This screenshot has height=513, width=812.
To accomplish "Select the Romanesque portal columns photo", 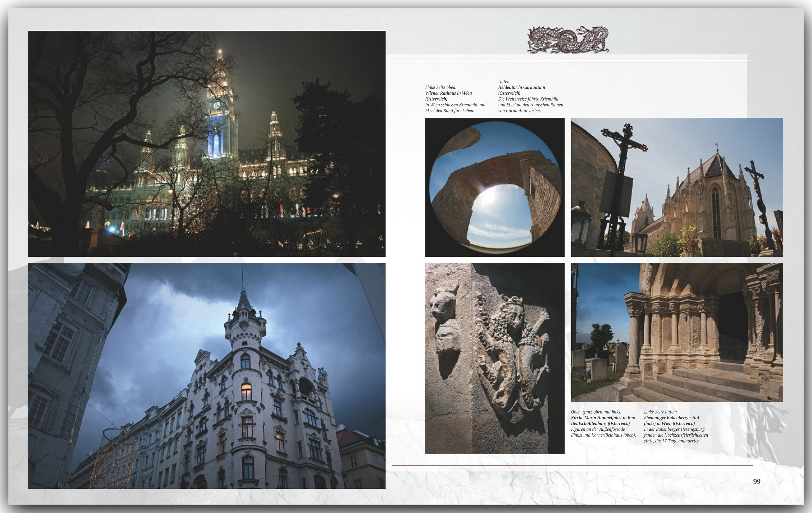I will click(677, 332).
